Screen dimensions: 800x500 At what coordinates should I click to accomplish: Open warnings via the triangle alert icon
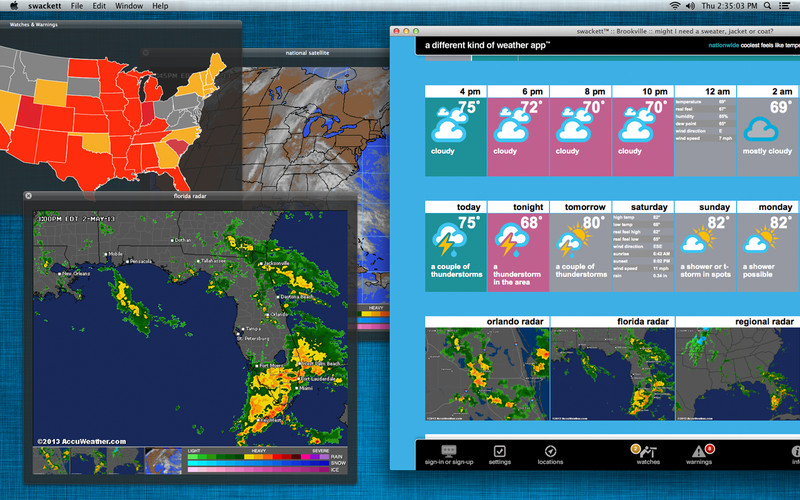click(x=698, y=452)
